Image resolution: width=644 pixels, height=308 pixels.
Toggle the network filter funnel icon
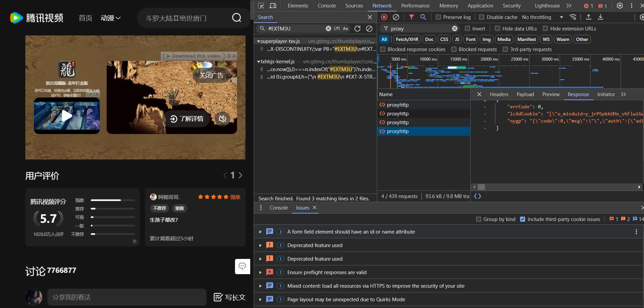(x=411, y=17)
